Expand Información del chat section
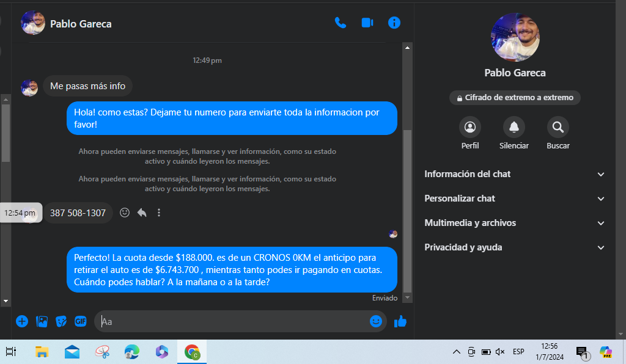The height and width of the screenshot is (364, 626). point(514,174)
